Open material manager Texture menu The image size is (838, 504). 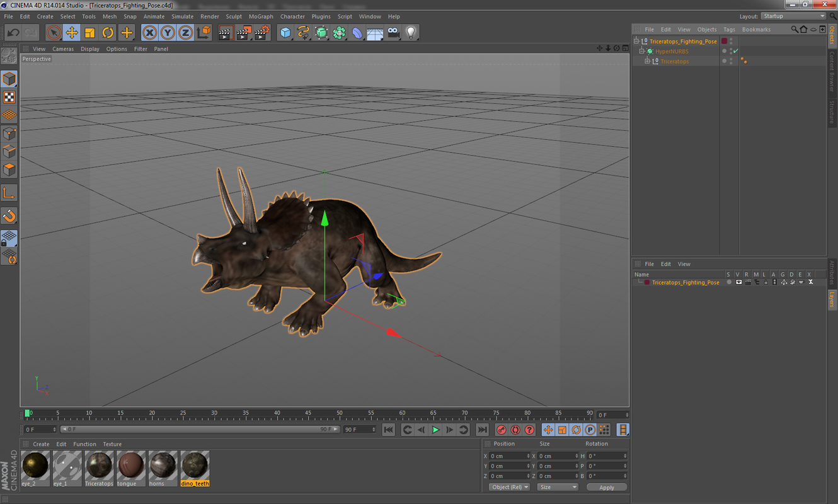[112, 444]
